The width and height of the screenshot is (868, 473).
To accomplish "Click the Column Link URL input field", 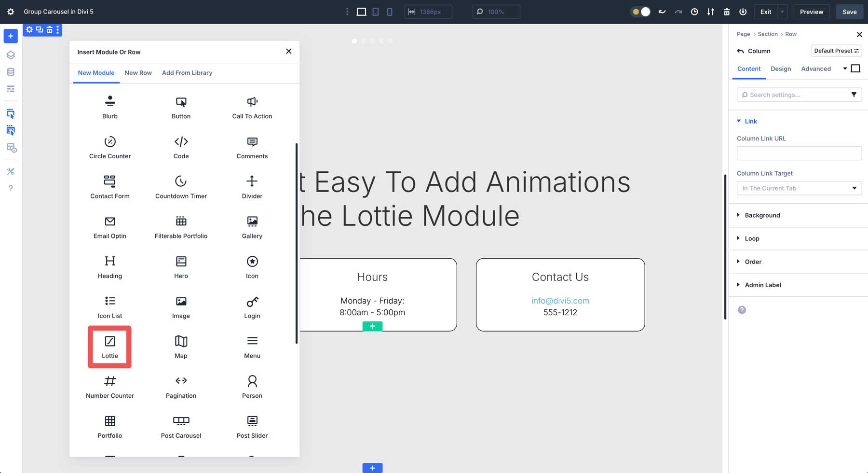I will [799, 153].
